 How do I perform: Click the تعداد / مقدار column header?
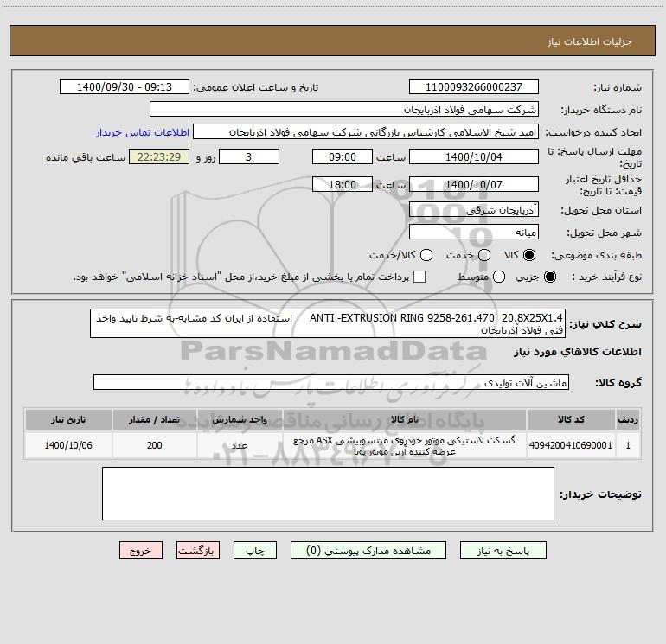pos(154,419)
